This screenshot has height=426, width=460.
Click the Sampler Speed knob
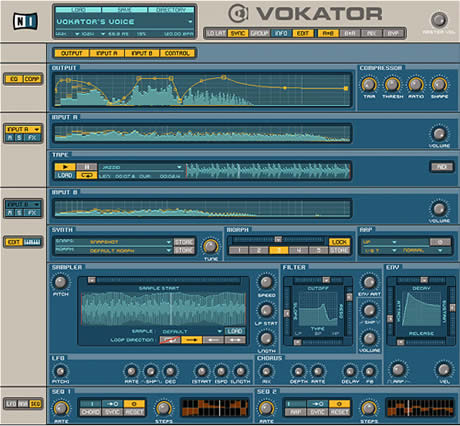pyautogui.click(x=266, y=282)
